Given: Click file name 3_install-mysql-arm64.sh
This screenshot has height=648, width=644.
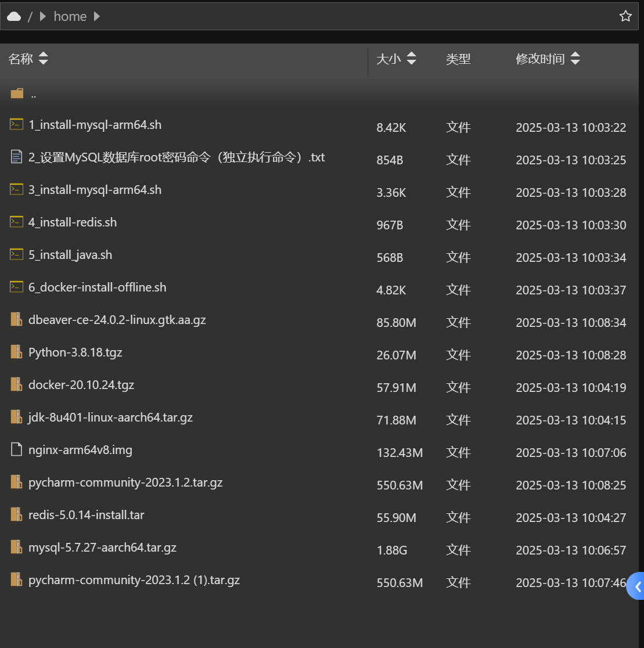Looking at the screenshot, I should 95,190.
